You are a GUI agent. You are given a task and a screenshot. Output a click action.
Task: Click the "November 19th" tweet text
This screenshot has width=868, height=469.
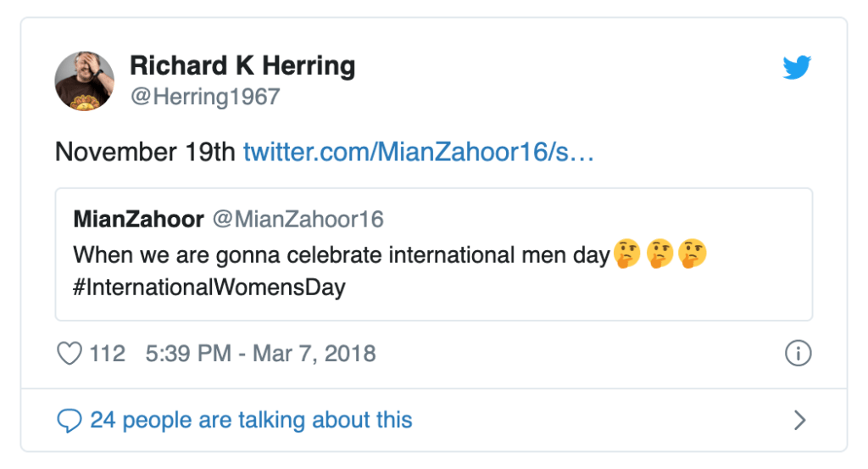click(x=144, y=152)
